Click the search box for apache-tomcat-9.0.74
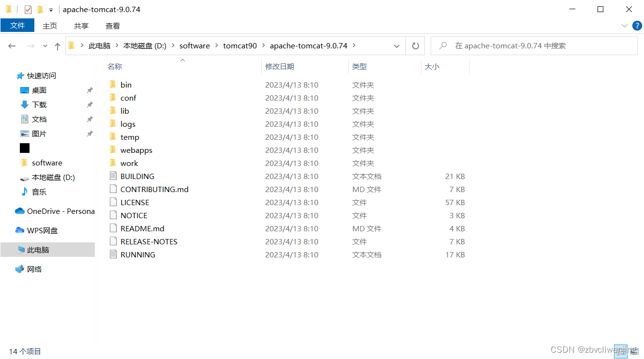The width and height of the screenshot is (644, 359). pos(534,46)
